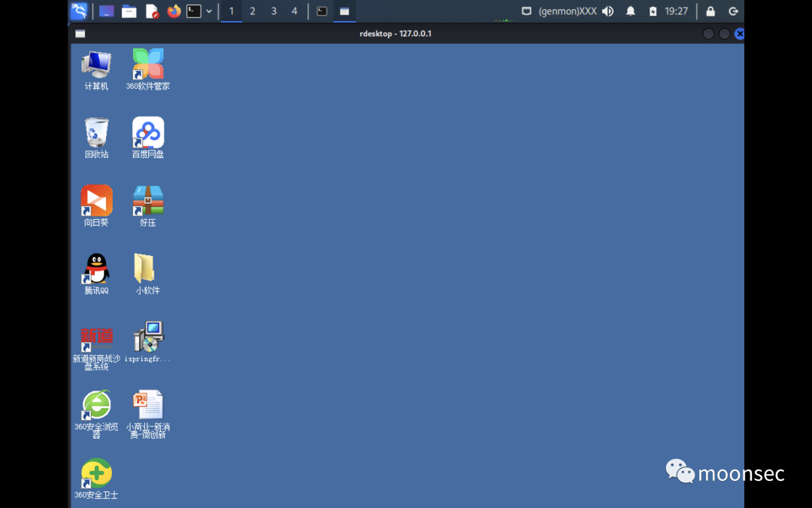Click the 百度网盘 shortcut icon
Viewport: 812px width, 508px height.
pos(147,138)
